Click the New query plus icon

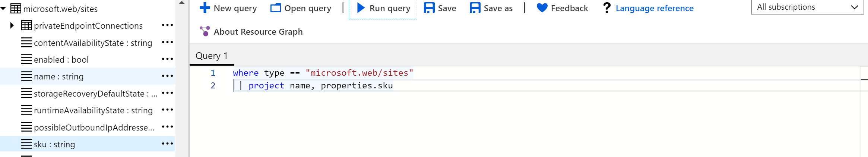click(205, 8)
